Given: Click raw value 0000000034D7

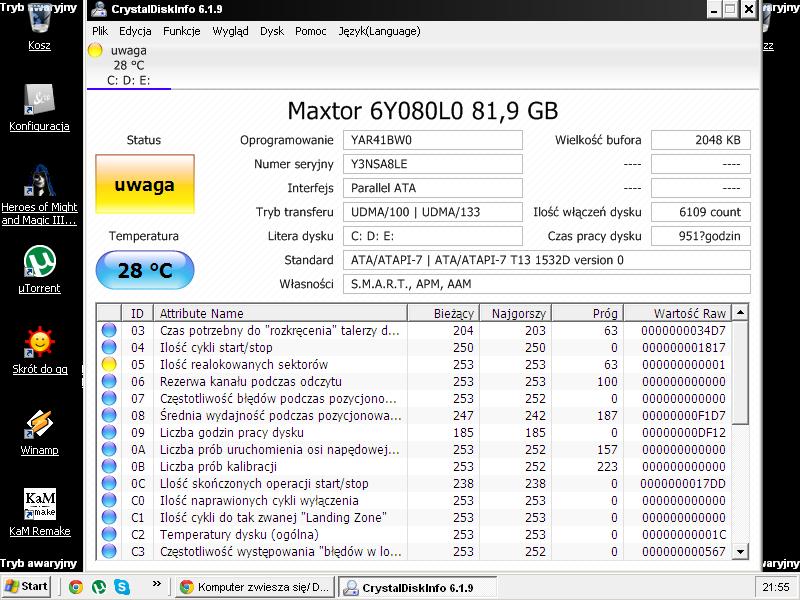Looking at the screenshot, I should (683, 331).
